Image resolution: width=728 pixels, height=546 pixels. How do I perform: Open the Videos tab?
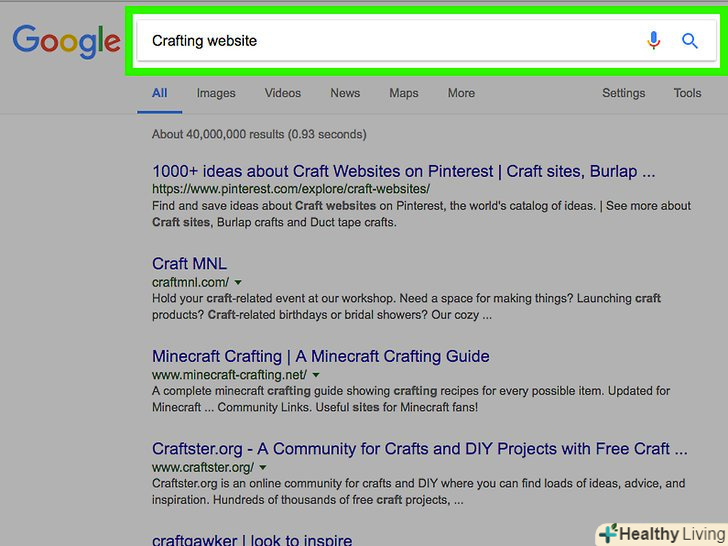click(283, 93)
